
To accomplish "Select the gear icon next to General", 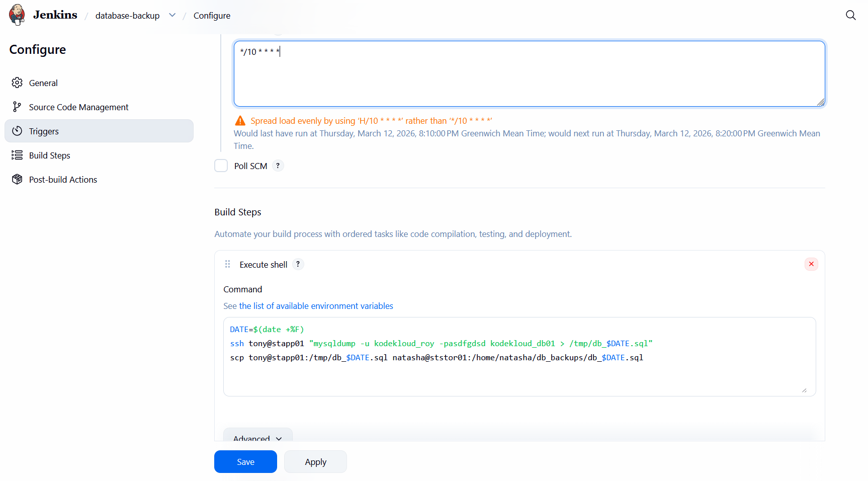I will tap(18, 83).
